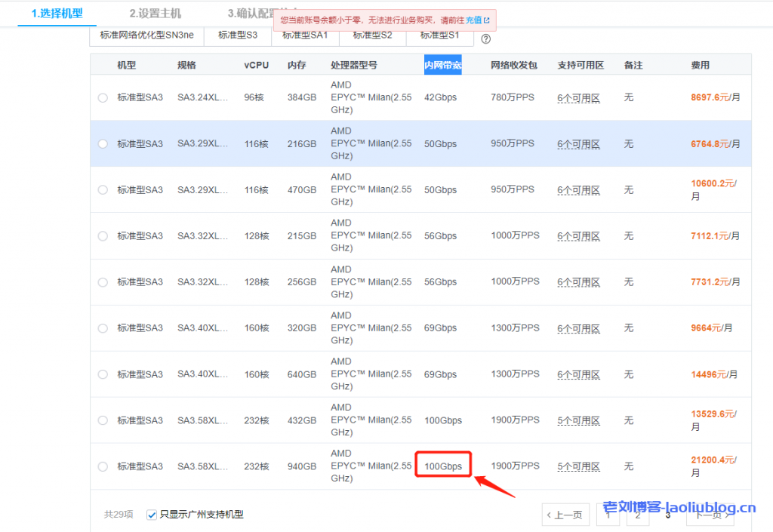The height and width of the screenshot is (532, 773).
Task: Toggle 只显示广州支持机型 checkbox
Action: click(x=152, y=515)
